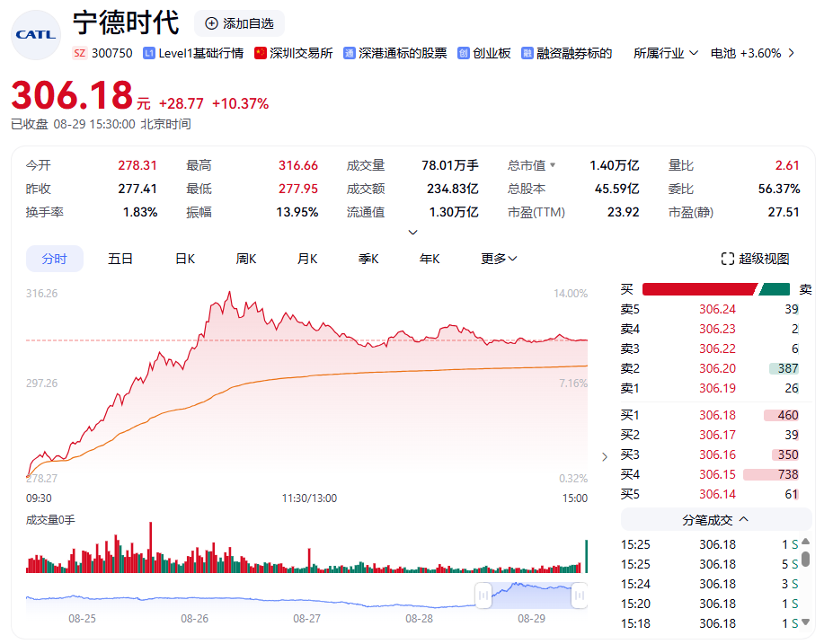The image size is (824, 644).
Task: Click the 市盈(TTM) value 23.92
Action: click(624, 212)
